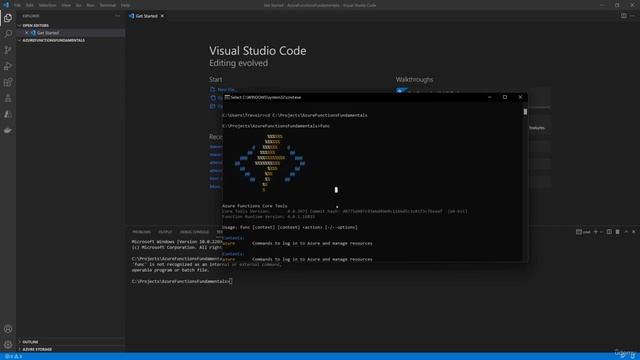The width and height of the screenshot is (640, 360).
Task: Open the Extensions view
Action: (8, 82)
